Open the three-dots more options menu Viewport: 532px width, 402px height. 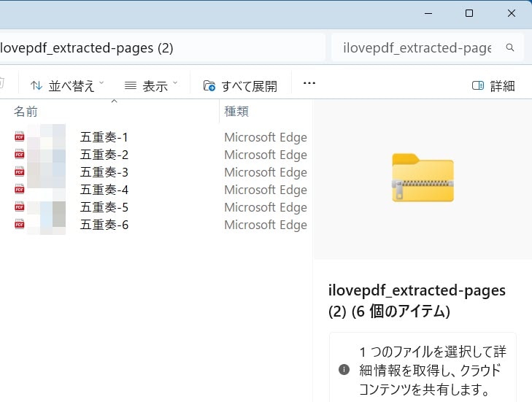coord(309,84)
